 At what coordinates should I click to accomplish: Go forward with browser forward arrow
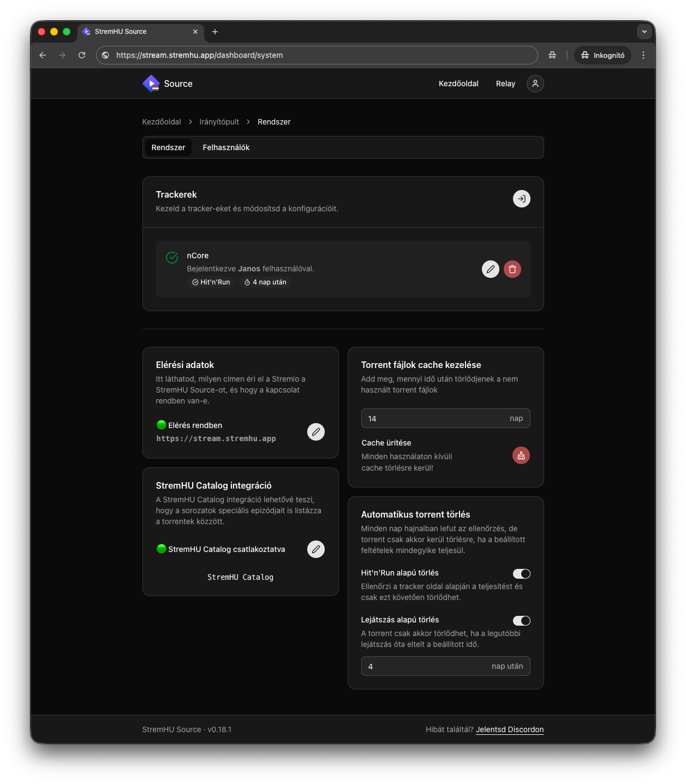(x=62, y=55)
